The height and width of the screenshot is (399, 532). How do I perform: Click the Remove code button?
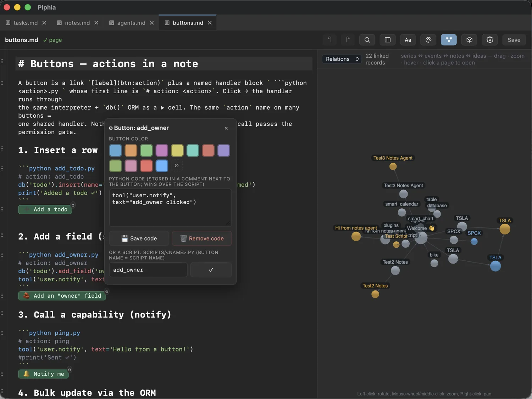[x=202, y=238]
